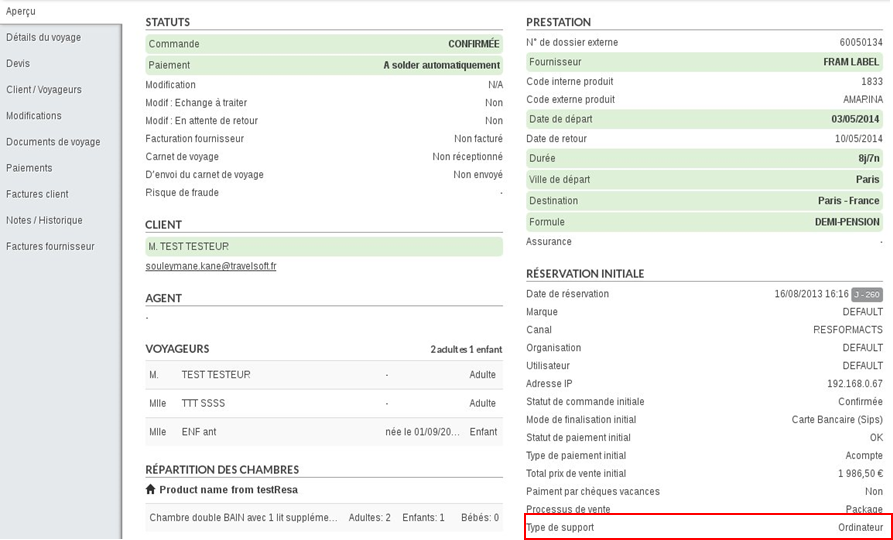
Task: Click the home icon beside Product name
Action: click(151, 490)
